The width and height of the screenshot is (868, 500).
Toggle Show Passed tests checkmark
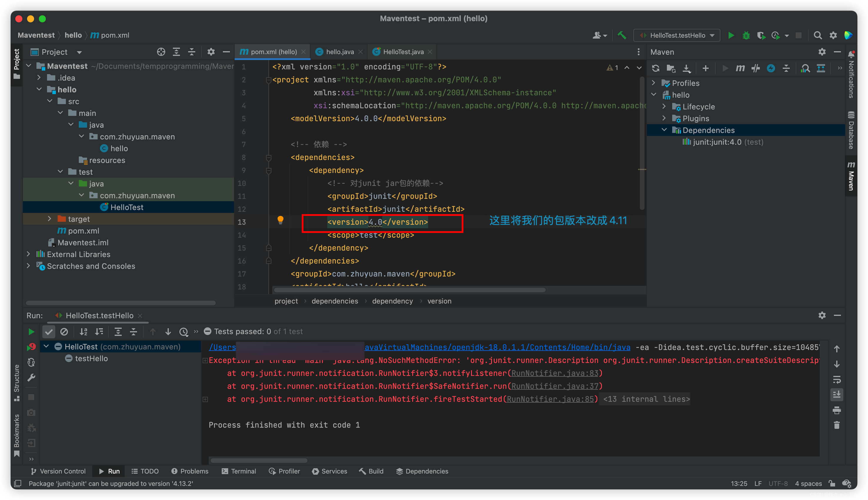(49, 331)
